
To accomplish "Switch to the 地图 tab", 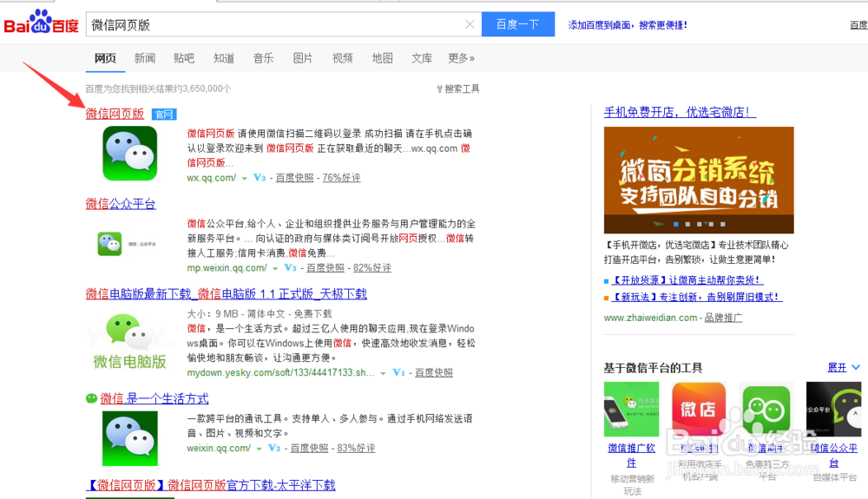I will (382, 58).
